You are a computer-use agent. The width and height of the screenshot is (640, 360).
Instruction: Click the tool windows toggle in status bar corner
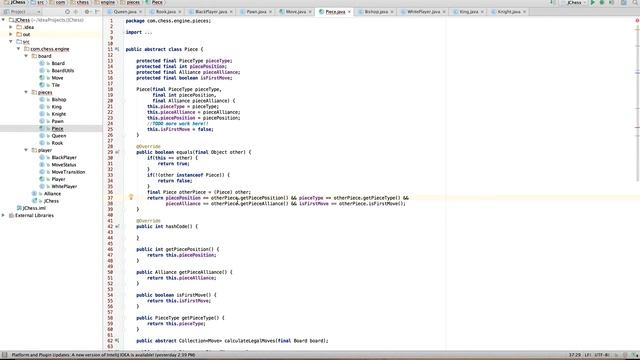(x=4, y=355)
